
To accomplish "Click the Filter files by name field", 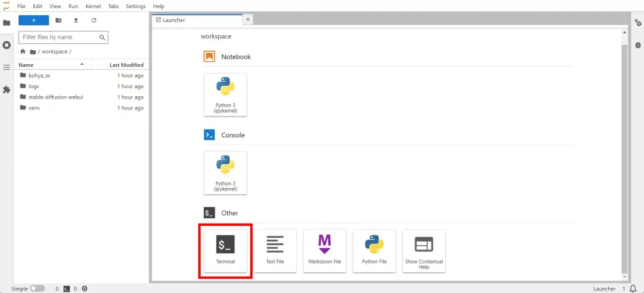I will click(x=58, y=37).
